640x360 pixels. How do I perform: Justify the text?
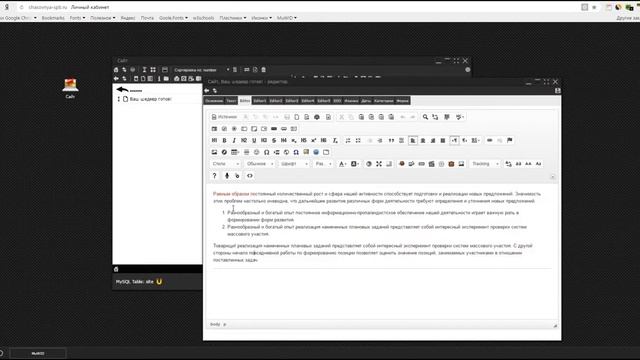click(443, 140)
